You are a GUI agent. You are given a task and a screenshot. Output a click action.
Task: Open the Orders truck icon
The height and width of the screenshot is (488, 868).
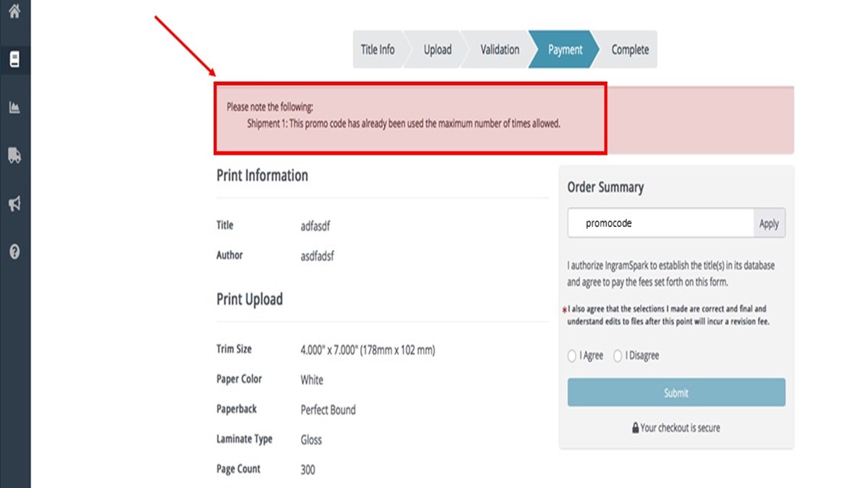(14, 155)
